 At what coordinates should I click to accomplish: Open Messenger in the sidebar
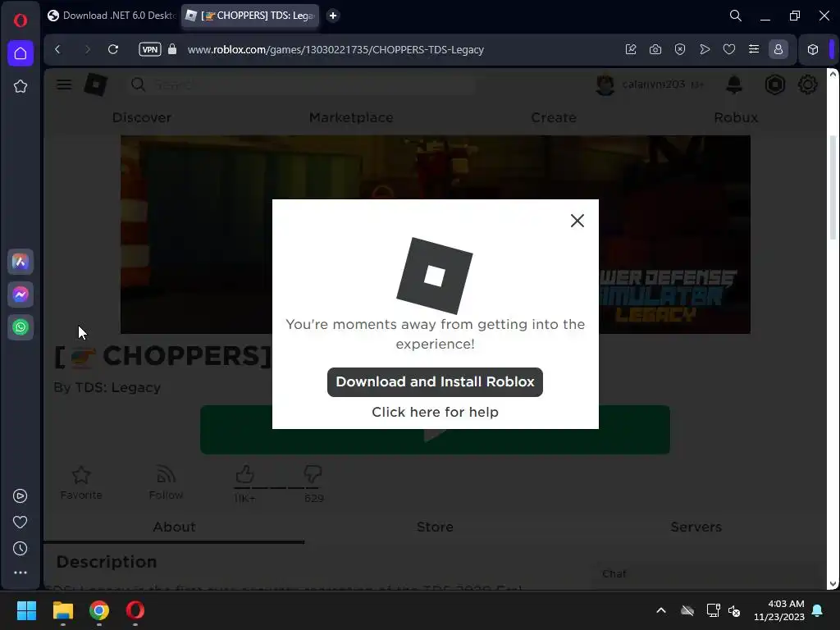point(21,294)
